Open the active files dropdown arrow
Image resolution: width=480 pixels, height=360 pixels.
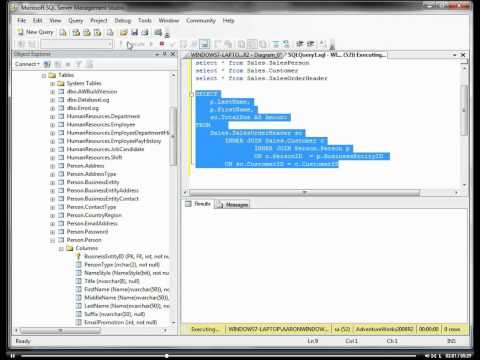tap(455, 55)
